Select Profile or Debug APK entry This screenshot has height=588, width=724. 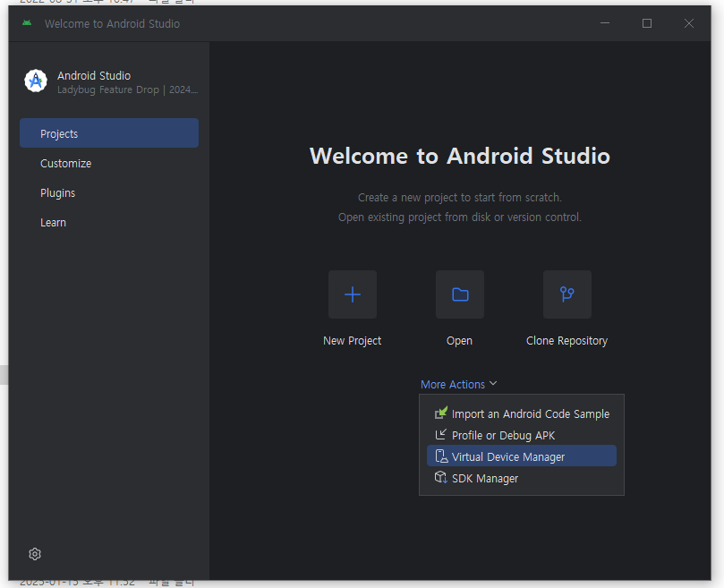(522, 435)
